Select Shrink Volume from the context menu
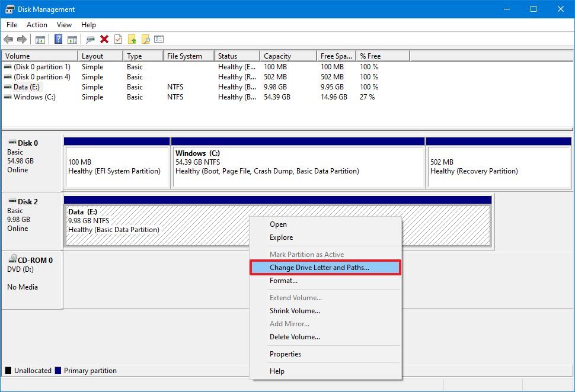575x392 pixels. 295,311
